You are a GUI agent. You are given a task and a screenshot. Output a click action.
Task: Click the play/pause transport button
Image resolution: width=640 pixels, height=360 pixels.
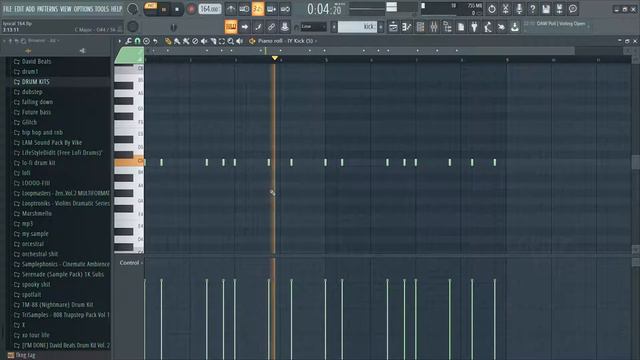point(164,9)
